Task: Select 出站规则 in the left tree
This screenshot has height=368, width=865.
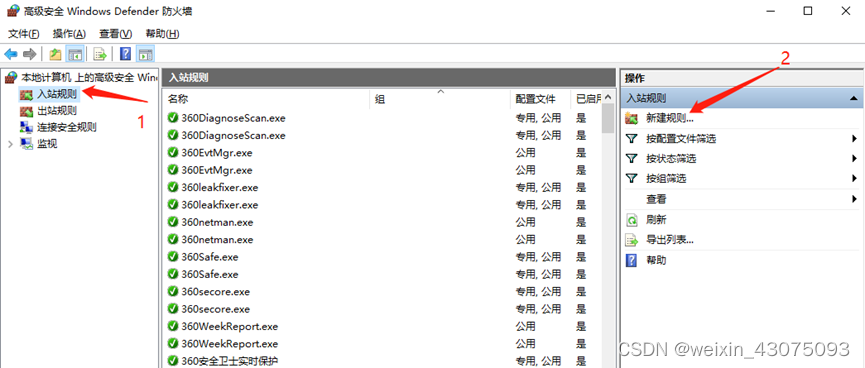Action: 57,110
